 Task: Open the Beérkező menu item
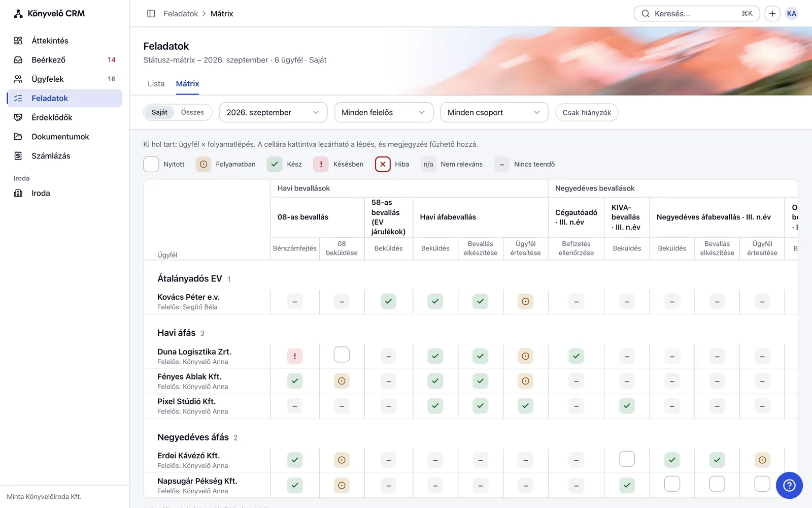(64, 60)
